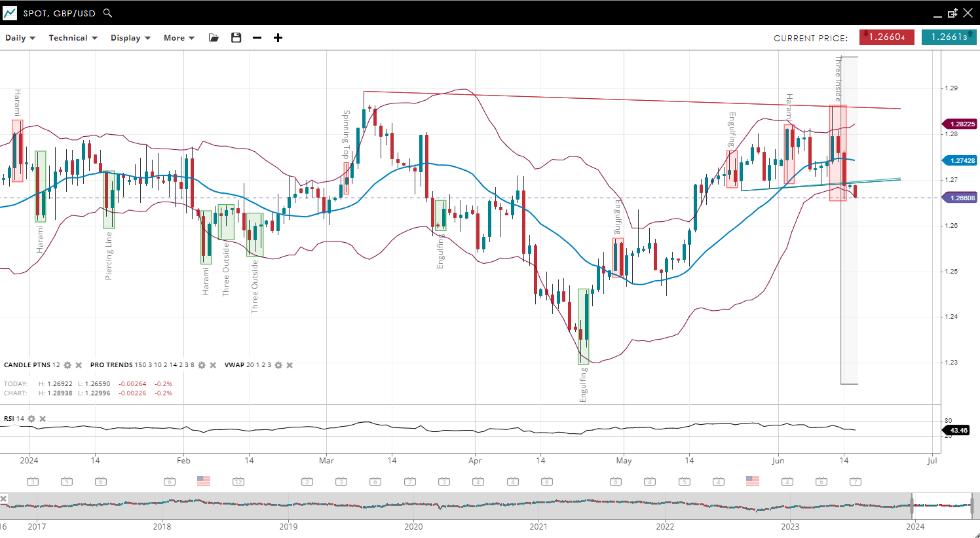This screenshot has width=980, height=538.
Task: Expand the Daily timeframe dropdown
Action: coord(20,38)
